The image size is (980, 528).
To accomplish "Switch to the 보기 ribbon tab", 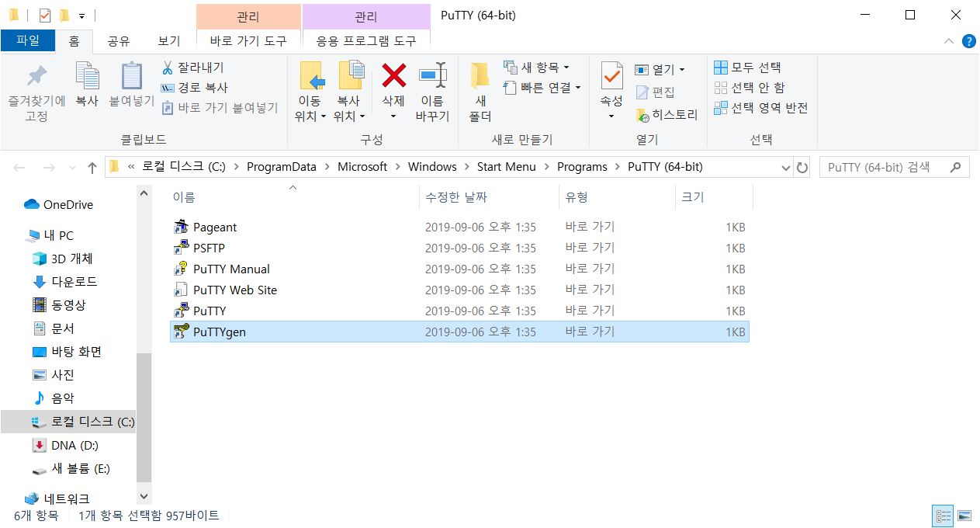I will tap(168, 41).
